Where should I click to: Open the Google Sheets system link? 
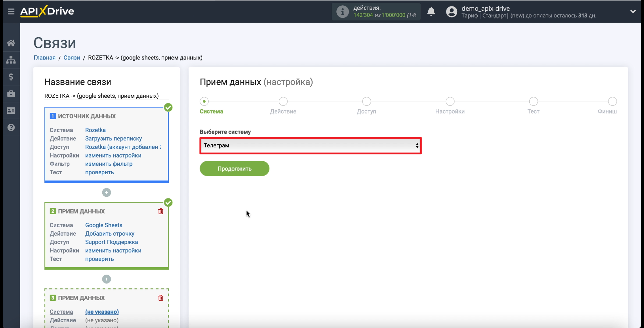pyautogui.click(x=104, y=225)
